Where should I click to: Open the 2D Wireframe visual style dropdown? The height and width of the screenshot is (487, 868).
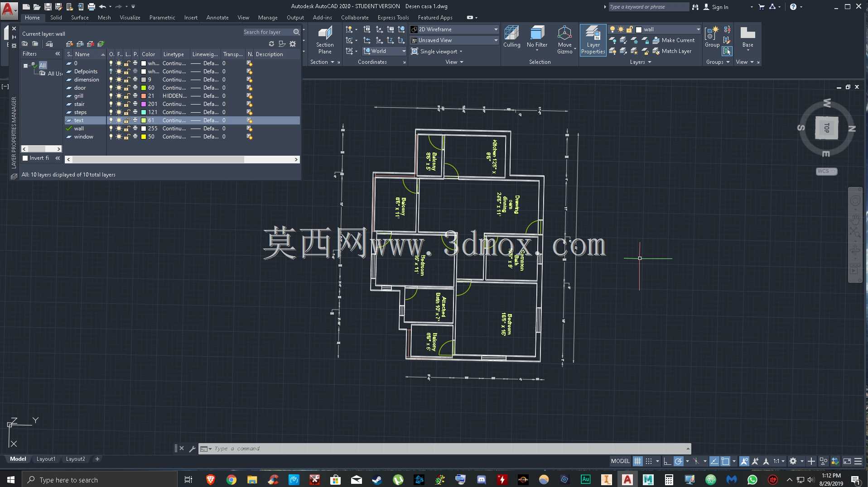(x=454, y=29)
